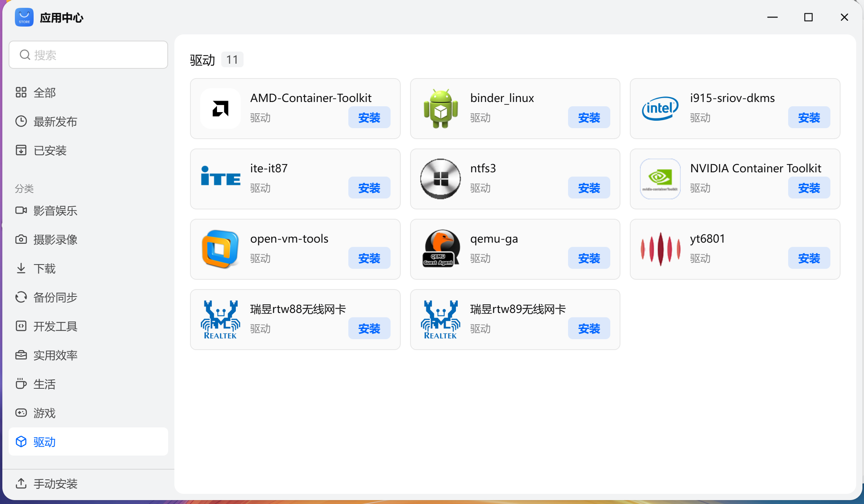Switch to the 全部 category
864x504 pixels.
pos(45,93)
